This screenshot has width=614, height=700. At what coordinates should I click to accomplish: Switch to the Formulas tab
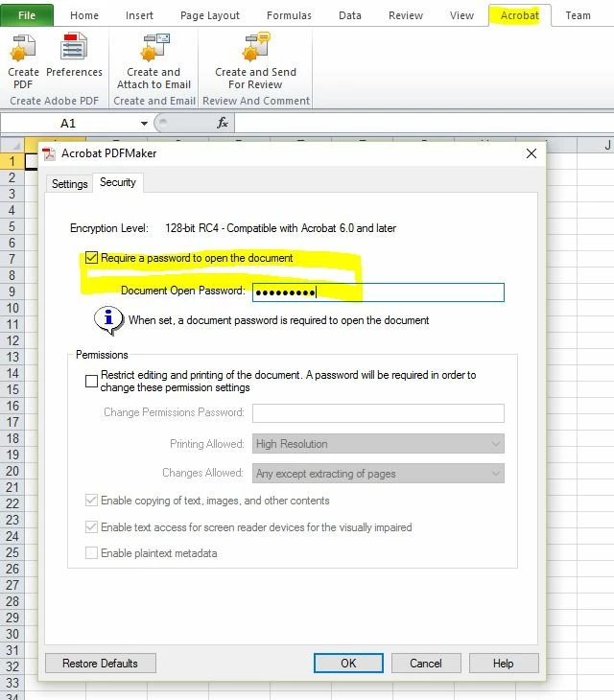pos(289,15)
